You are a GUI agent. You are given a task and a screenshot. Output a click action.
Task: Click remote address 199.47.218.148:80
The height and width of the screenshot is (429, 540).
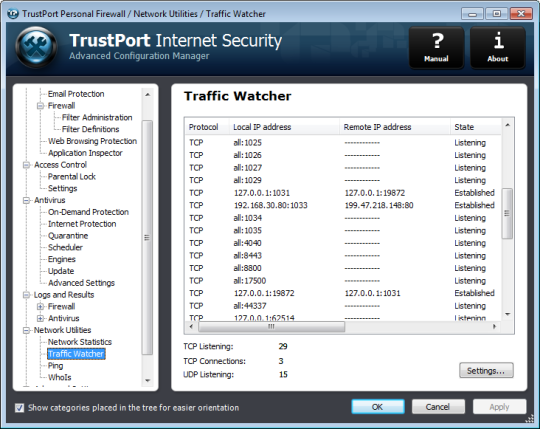click(x=379, y=206)
